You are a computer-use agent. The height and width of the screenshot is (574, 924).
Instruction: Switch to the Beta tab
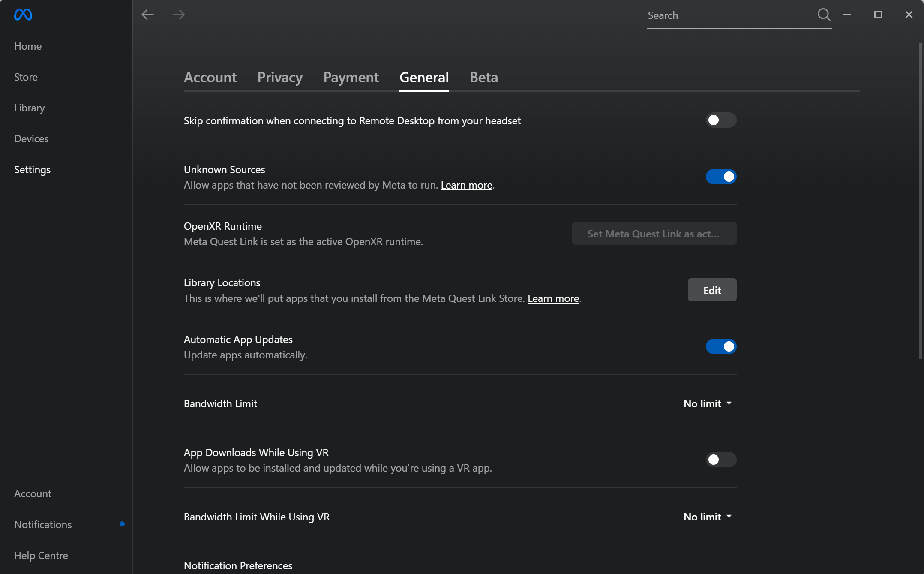tap(483, 78)
